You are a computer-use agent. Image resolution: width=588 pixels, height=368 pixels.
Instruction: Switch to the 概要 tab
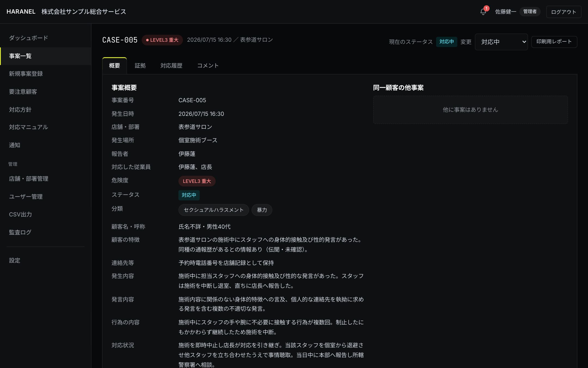(114, 66)
